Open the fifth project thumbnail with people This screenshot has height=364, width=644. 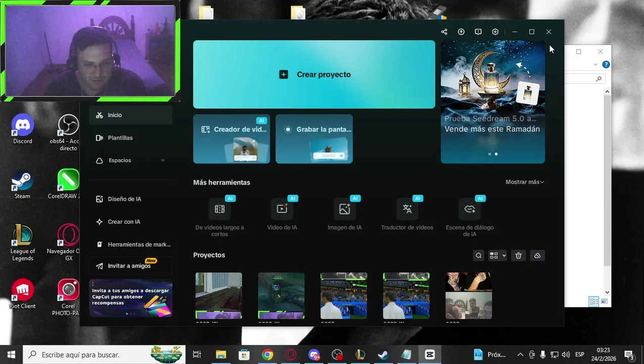[x=469, y=296]
